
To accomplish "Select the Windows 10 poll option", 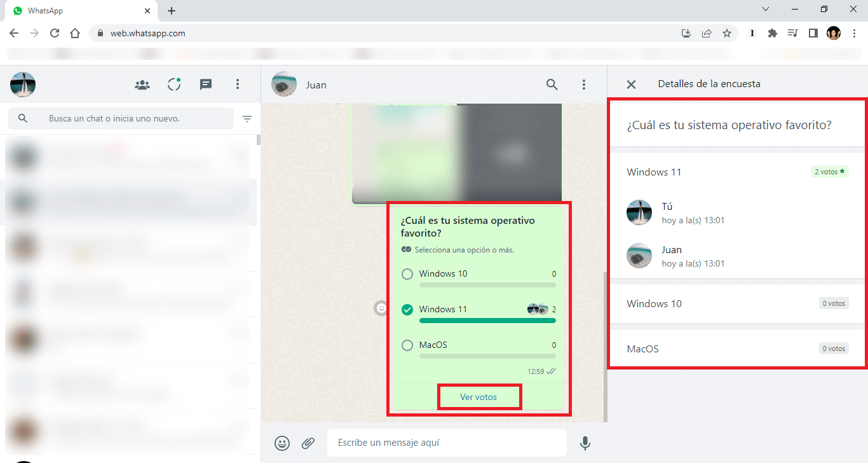I will click(x=407, y=274).
